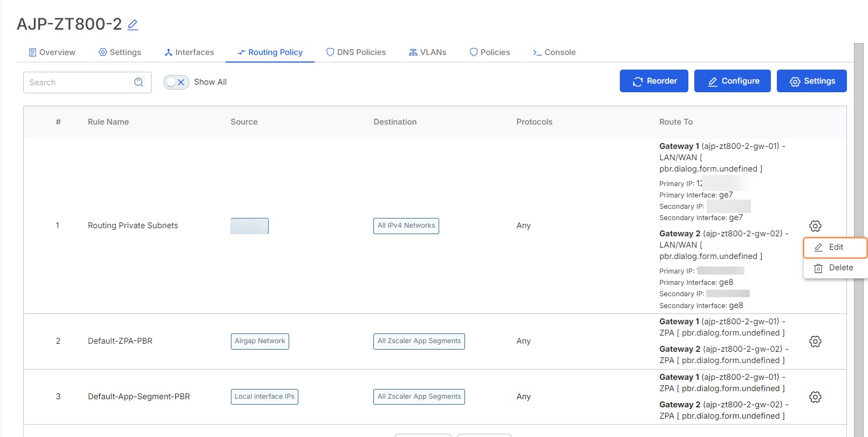Click the Source column header
This screenshot has height=437, width=868.
click(244, 122)
